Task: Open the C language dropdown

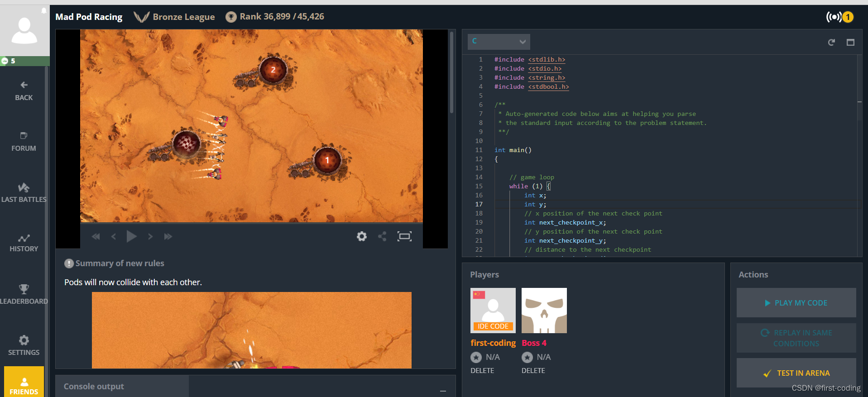Action: [x=499, y=42]
